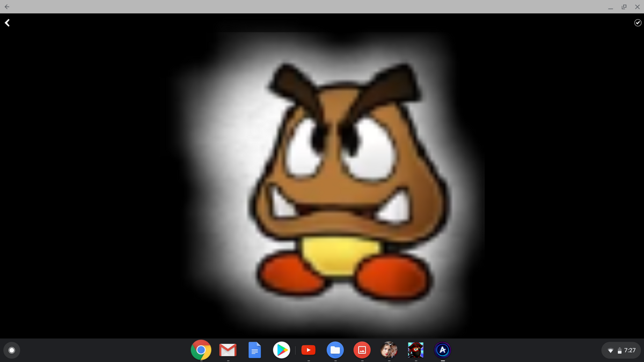Restore the window size
The height and width of the screenshot is (362, 644).
tap(624, 6)
